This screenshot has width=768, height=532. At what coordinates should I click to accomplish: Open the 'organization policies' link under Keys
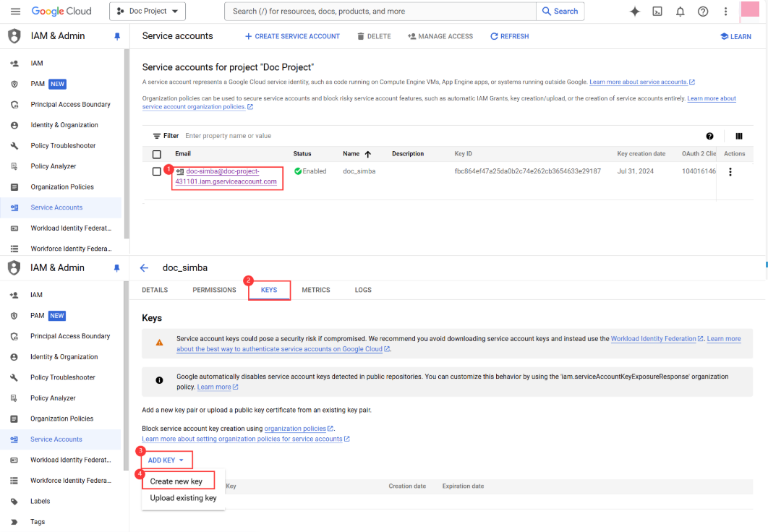[x=298, y=429]
